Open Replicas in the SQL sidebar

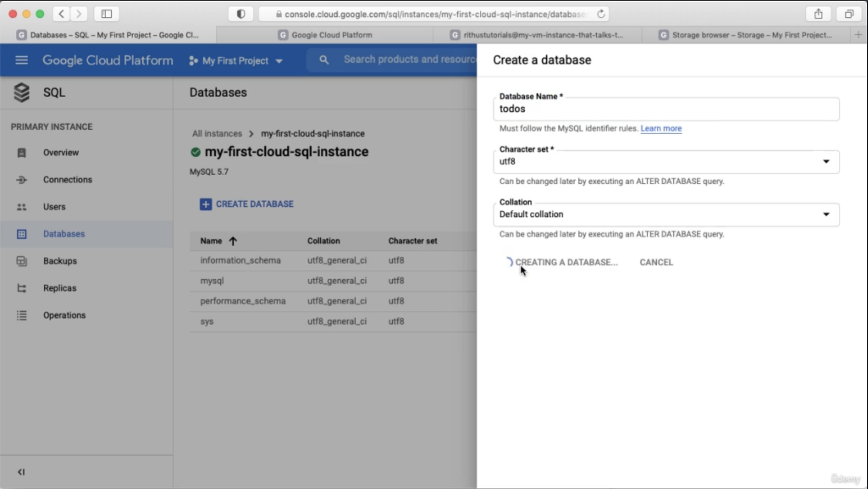click(87, 288)
